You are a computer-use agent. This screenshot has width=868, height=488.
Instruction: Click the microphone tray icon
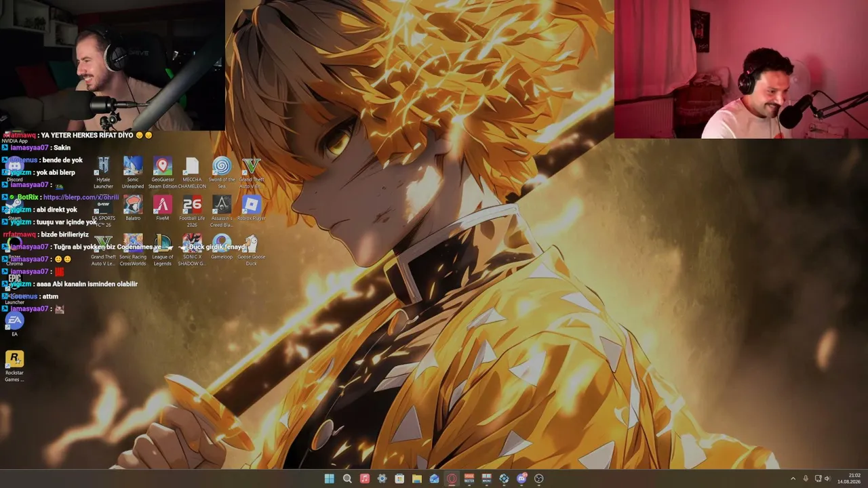[806, 479]
